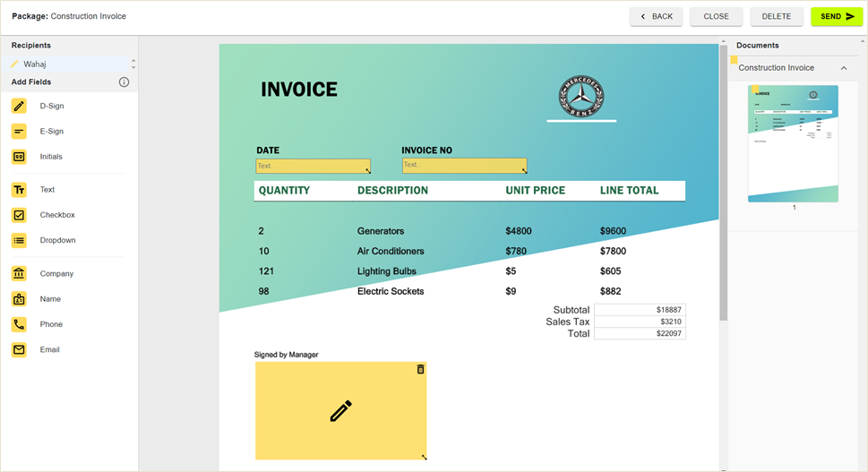This screenshot has width=868, height=472.
Task: Delete signature field using trash icon
Action: 420,369
